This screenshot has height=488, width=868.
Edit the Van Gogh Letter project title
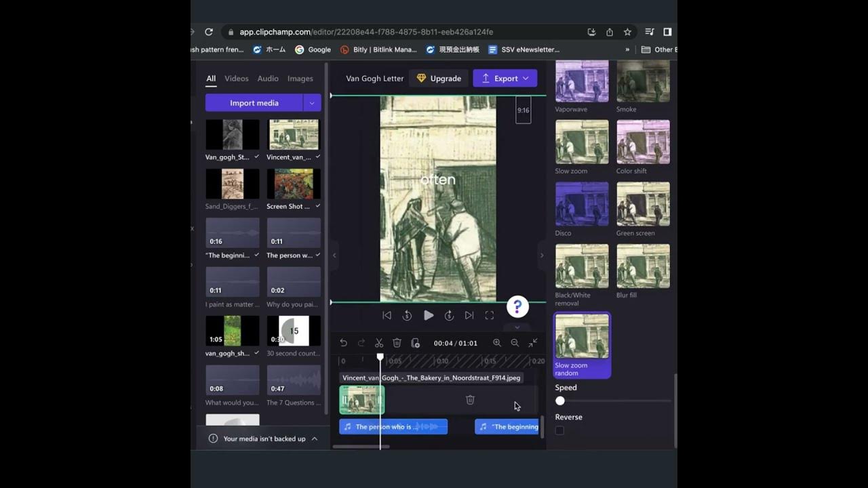[x=375, y=79]
